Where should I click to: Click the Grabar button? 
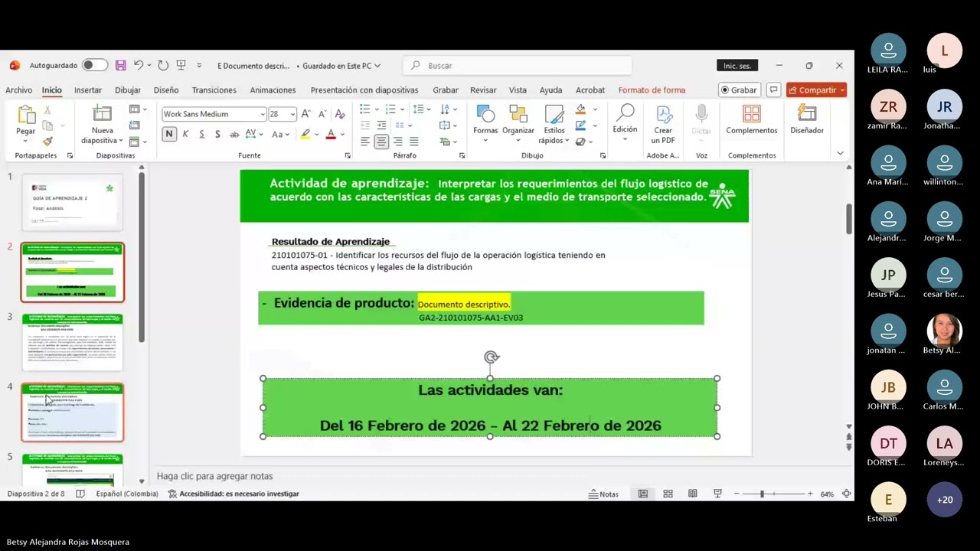pyautogui.click(x=739, y=90)
